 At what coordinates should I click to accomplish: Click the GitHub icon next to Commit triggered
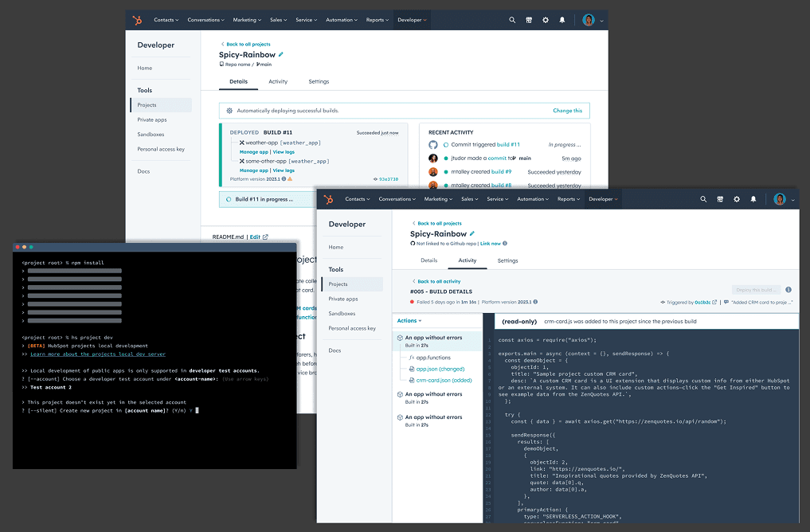pyautogui.click(x=434, y=143)
